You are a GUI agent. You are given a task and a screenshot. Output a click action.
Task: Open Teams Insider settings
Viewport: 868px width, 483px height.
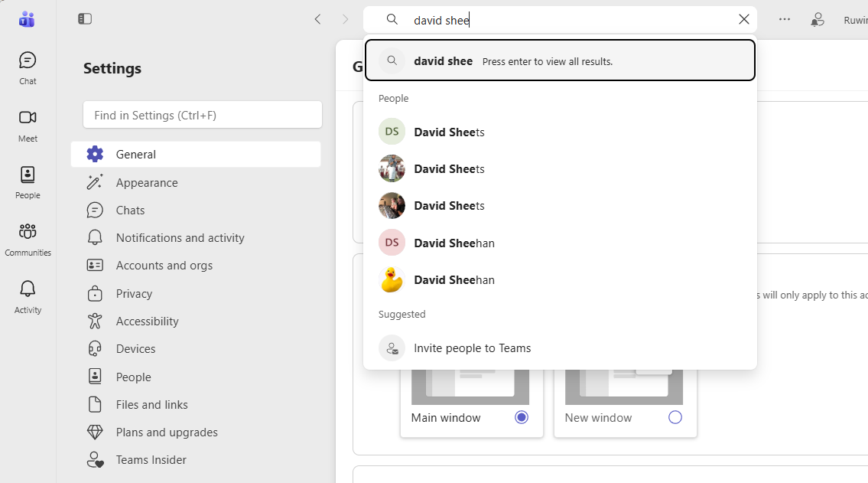[196, 460]
